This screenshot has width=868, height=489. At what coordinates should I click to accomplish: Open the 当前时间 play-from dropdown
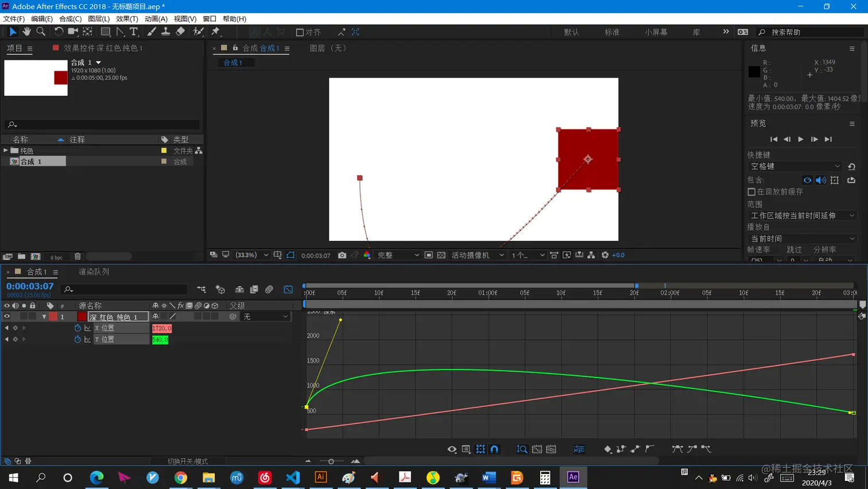coord(802,238)
